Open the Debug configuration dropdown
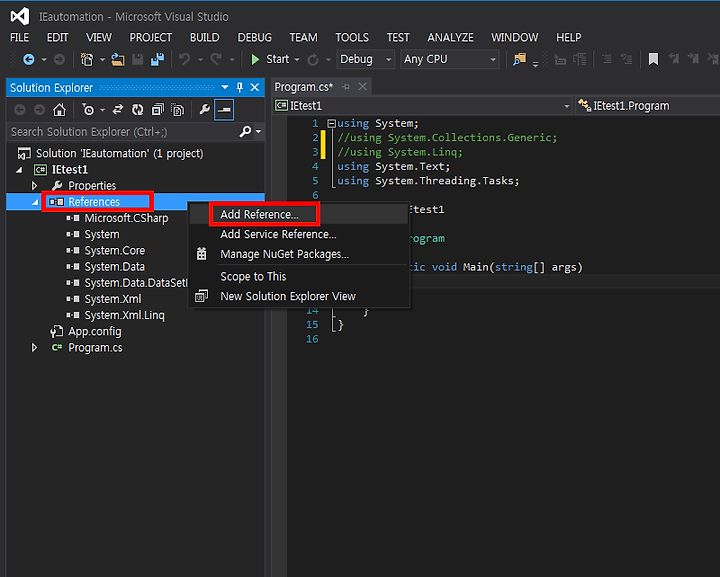 coord(366,59)
